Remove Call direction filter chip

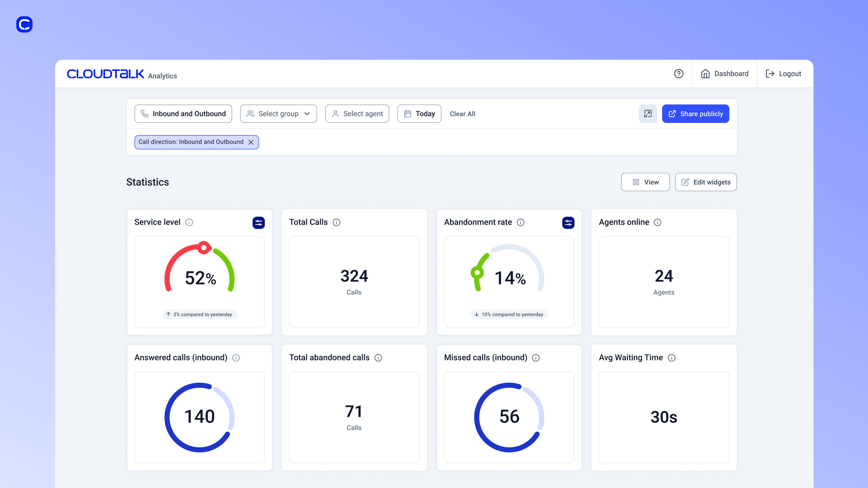click(x=251, y=142)
